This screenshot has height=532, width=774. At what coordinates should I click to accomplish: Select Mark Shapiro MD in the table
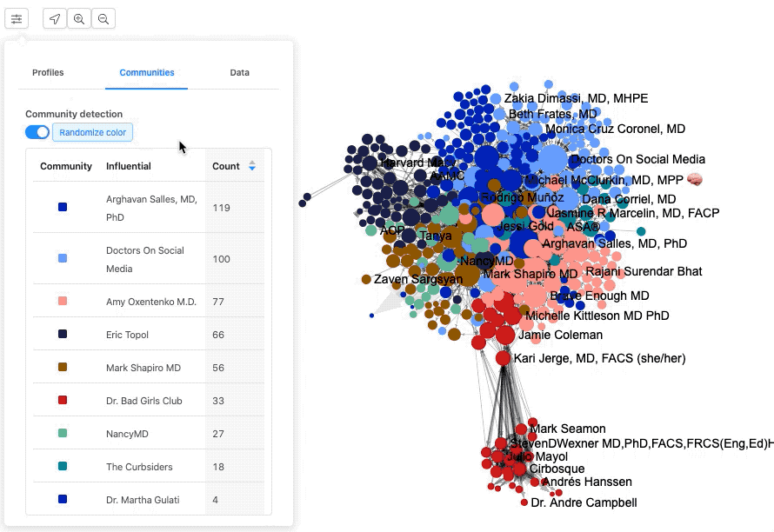coord(143,368)
